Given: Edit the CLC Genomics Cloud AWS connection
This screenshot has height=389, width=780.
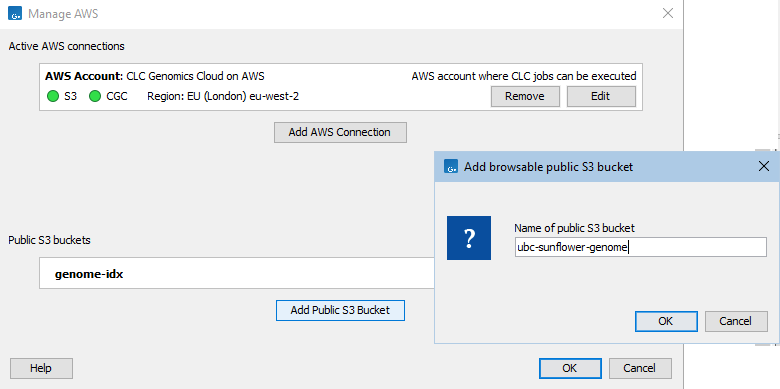Looking at the screenshot, I should tap(601, 97).
